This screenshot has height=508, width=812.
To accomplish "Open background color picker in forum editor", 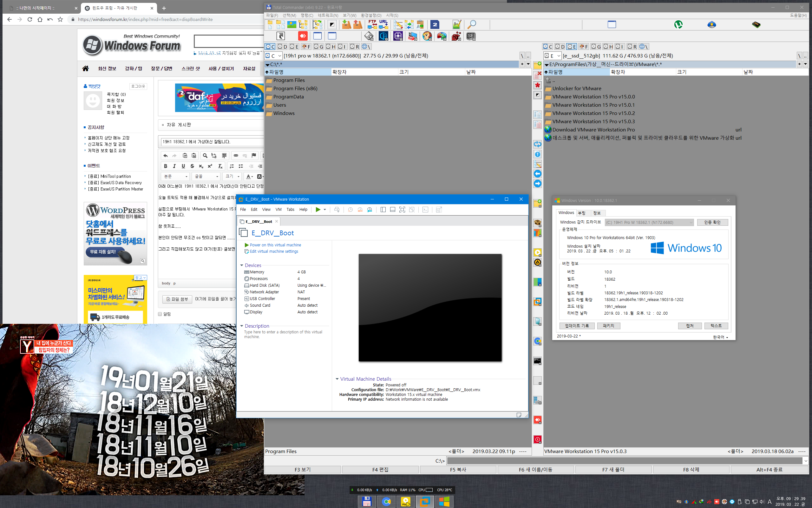I will 260,177.
